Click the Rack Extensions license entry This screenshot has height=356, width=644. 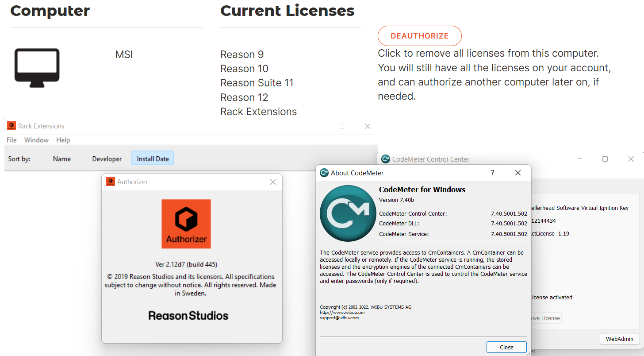click(259, 112)
